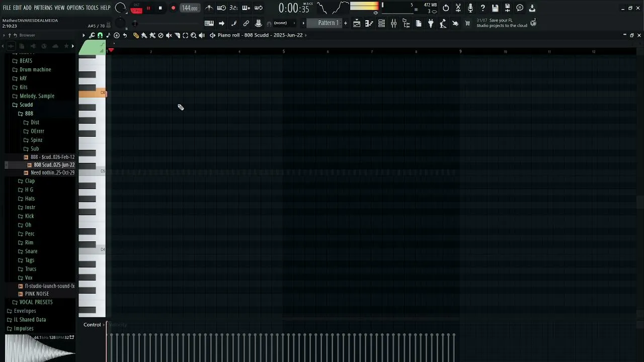The image size is (644, 362).
Task: Add new pattern plus button
Action: click(345, 23)
